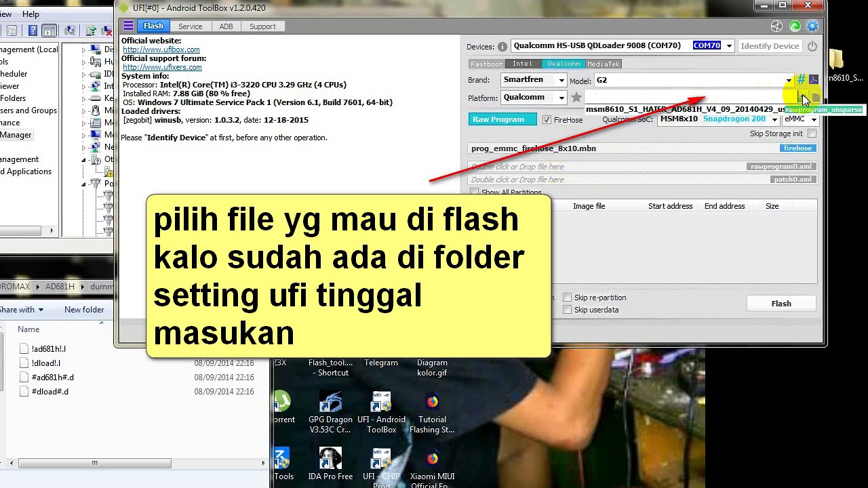The height and width of the screenshot is (488, 868).
Task: Click the console tree show/hide toolbar icon
Action: pos(49,30)
